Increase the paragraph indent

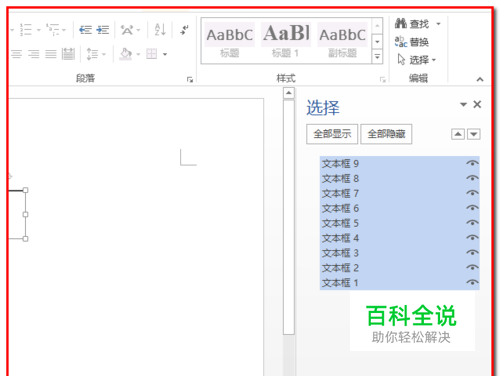(x=103, y=30)
